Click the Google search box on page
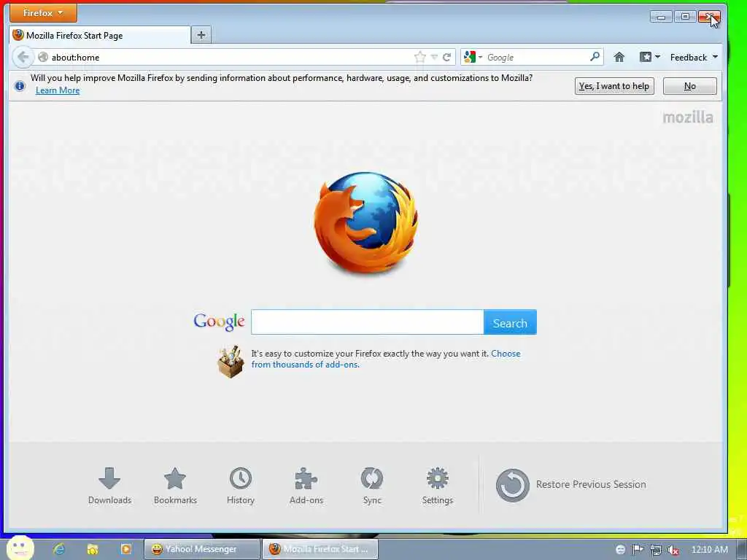The image size is (747, 560). 368,322
